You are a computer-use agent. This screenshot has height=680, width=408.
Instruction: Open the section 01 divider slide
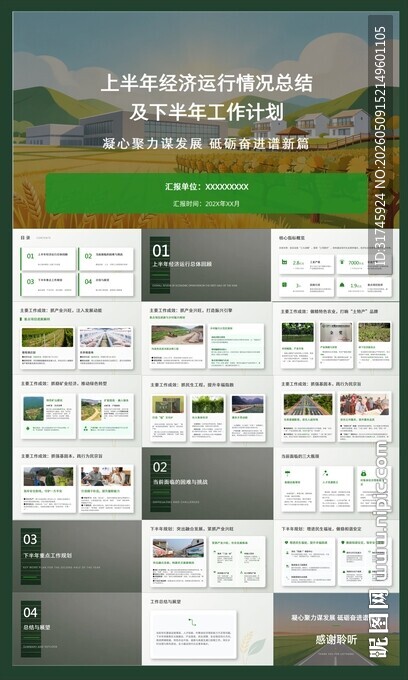click(206, 265)
